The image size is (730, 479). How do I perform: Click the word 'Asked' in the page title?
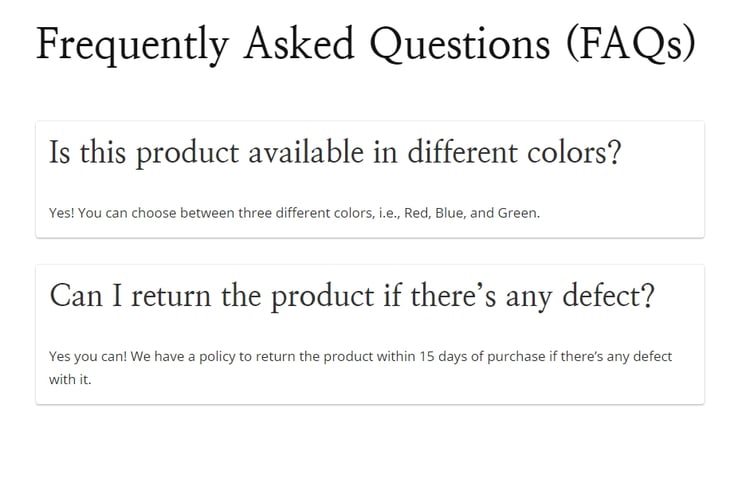[x=299, y=43]
